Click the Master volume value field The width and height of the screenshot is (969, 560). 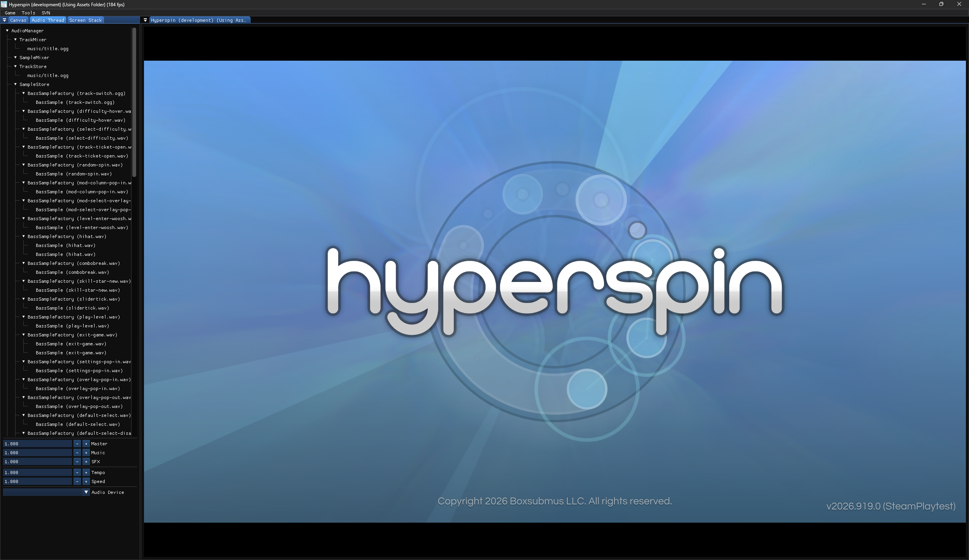pos(37,444)
